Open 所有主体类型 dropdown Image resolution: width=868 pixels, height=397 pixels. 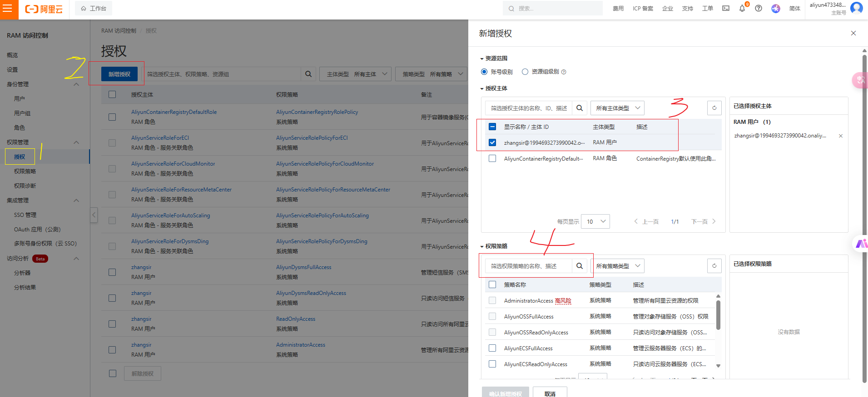pyautogui.click(x=617, y=108)
